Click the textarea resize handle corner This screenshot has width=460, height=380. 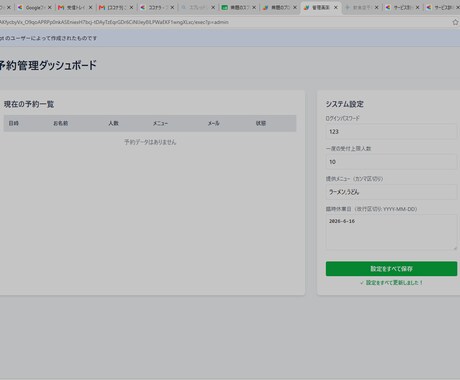[x=455, y=248]
